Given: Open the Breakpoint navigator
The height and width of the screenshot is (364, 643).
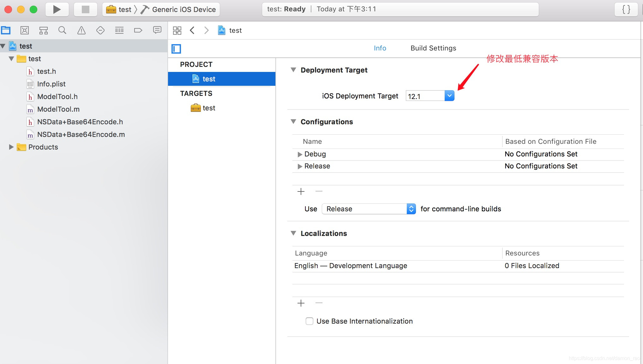Looking at the screenshot, I should click(x=138, y=30).
